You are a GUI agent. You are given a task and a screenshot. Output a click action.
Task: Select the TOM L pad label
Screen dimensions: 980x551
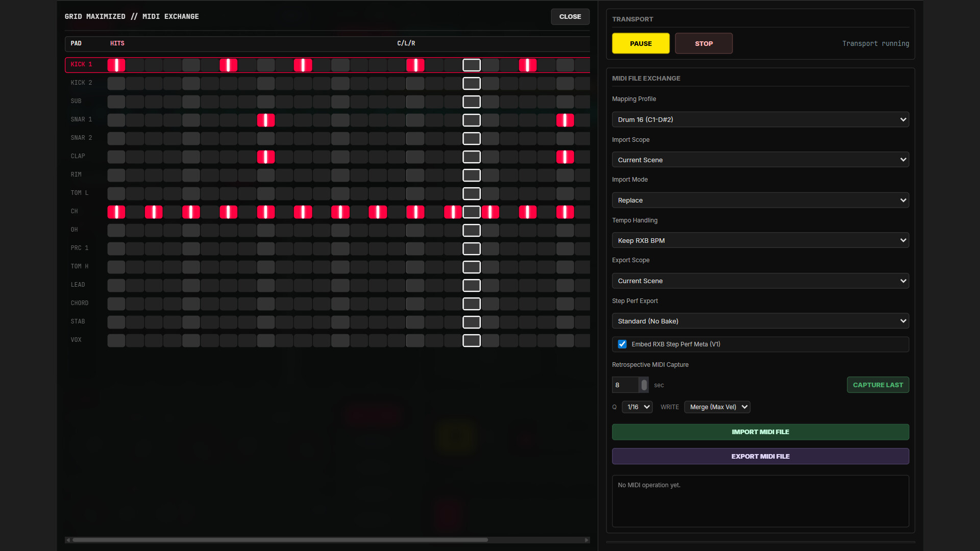(x=80, y=193)
